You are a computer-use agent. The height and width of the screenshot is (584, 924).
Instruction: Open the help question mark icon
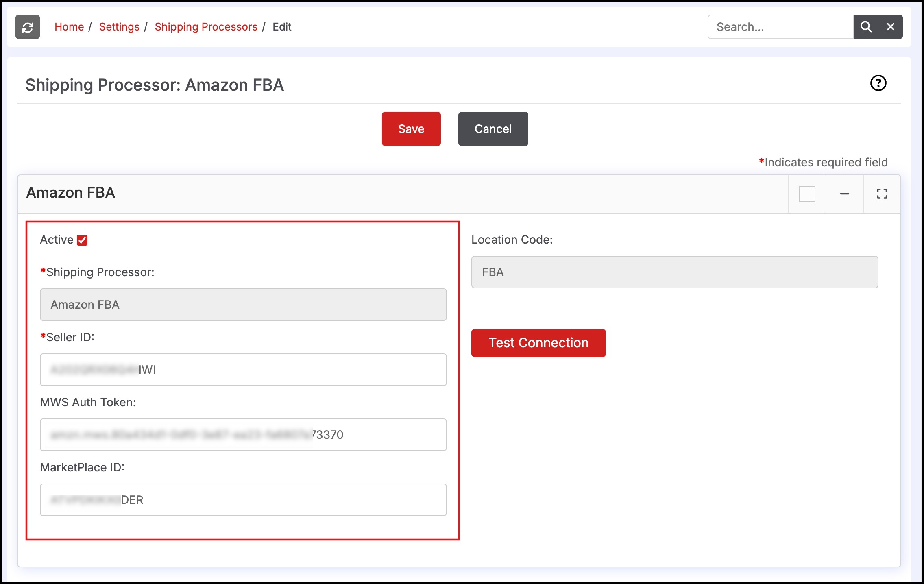tap(878, 83)
